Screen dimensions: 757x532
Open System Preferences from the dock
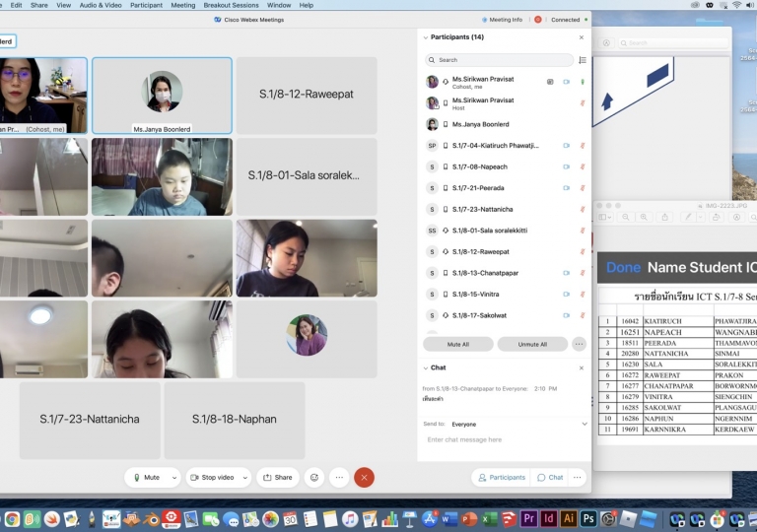608,519
